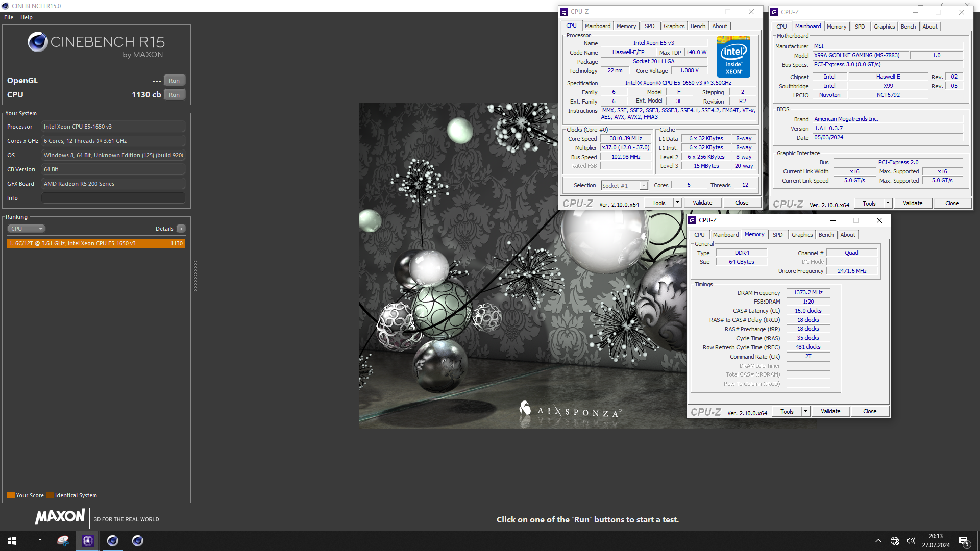Open Task View on the taskbar
Image resolution: width=980 pixels, height=551 pixels.
click(37, 541)
